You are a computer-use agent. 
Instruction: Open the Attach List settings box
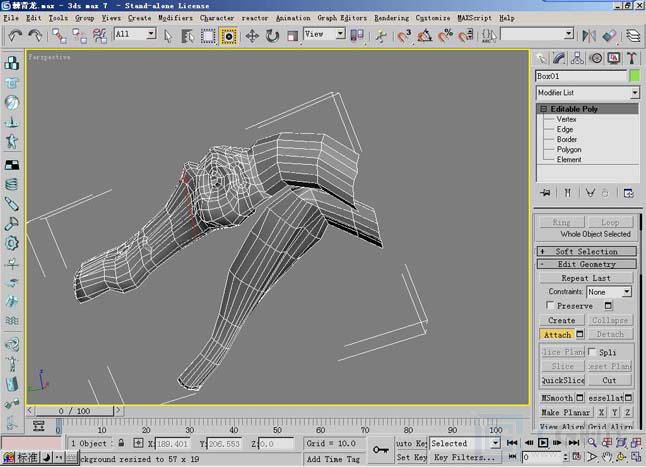(580, 334)
